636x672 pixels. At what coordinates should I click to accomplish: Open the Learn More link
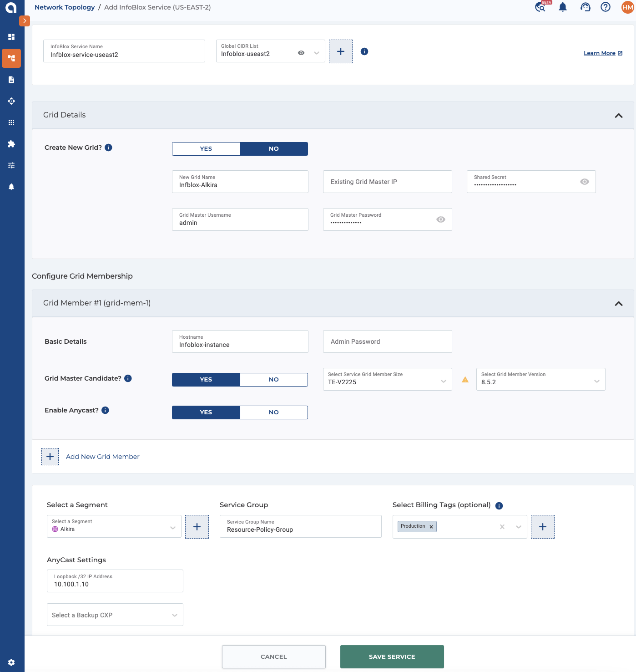point(603,53)
